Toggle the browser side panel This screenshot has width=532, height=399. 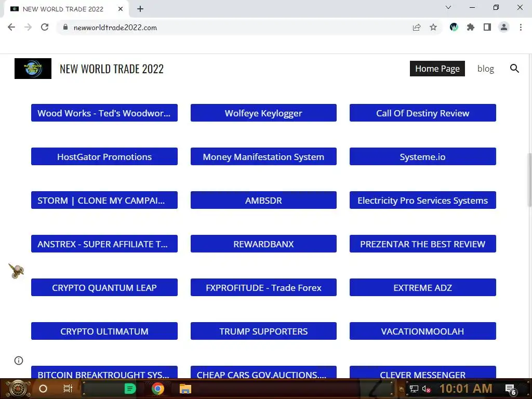(x=487, y=27)
